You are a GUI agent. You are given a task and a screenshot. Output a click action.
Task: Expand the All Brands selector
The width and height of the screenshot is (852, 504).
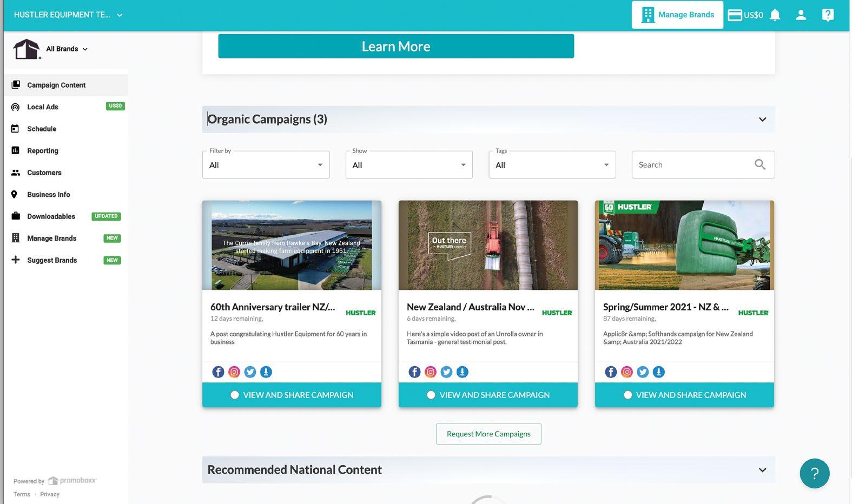pyautogui.click(x=67, y=49)
